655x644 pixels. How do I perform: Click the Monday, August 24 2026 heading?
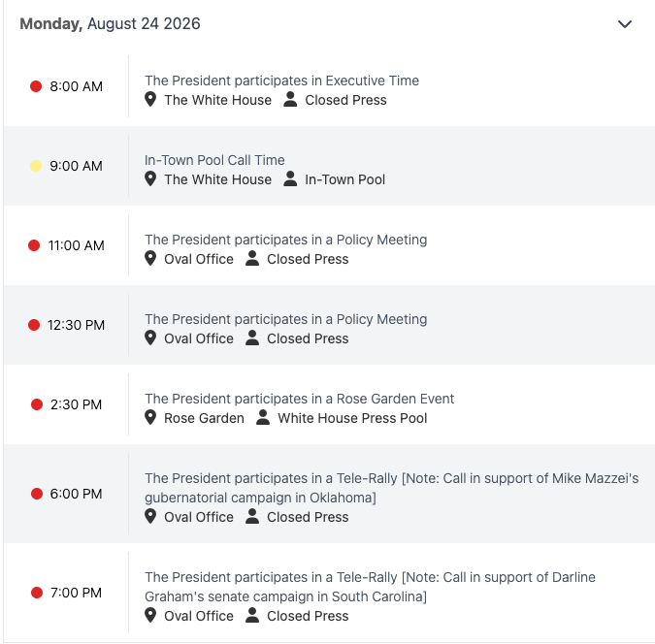(111, 24)
